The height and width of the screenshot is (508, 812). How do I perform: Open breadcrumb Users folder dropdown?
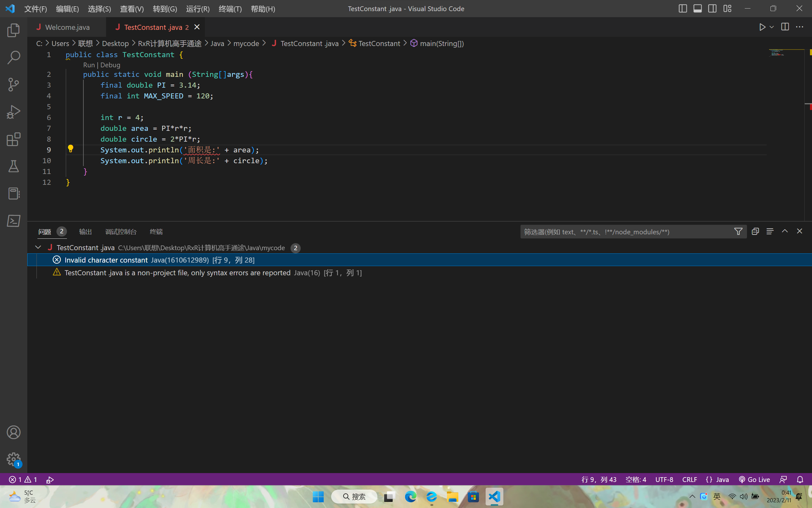pyautogui.click(x=60, y=43)
